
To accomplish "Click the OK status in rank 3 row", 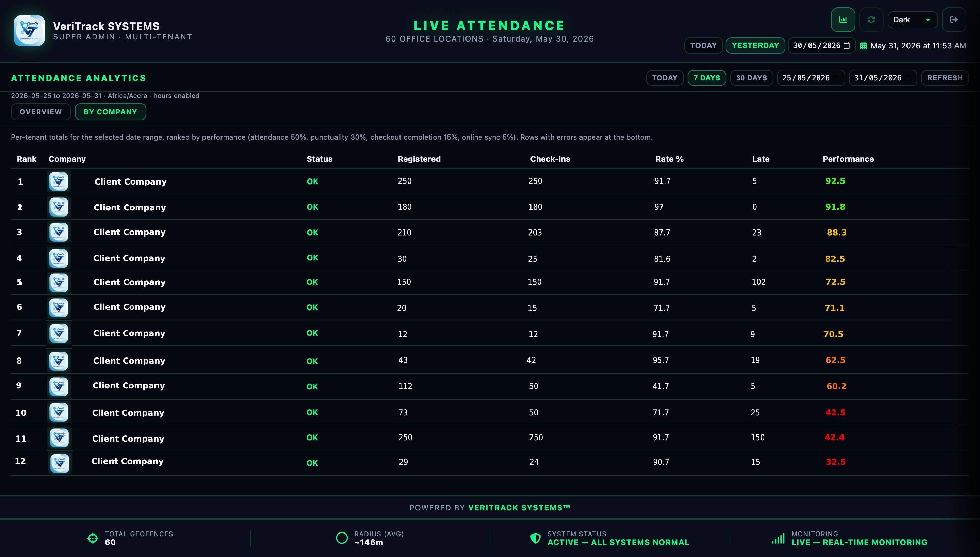I will (x=312, y=233).
